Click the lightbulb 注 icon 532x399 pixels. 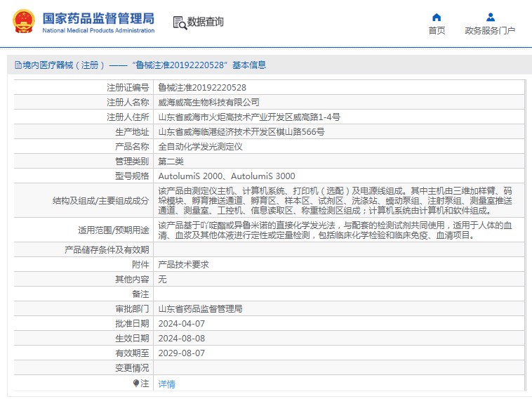point(136,384)
